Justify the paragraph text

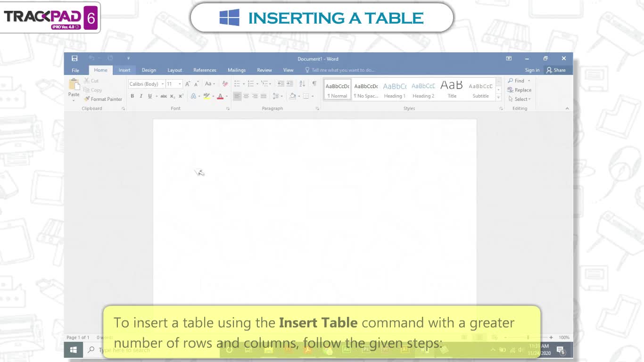(264, 96)
